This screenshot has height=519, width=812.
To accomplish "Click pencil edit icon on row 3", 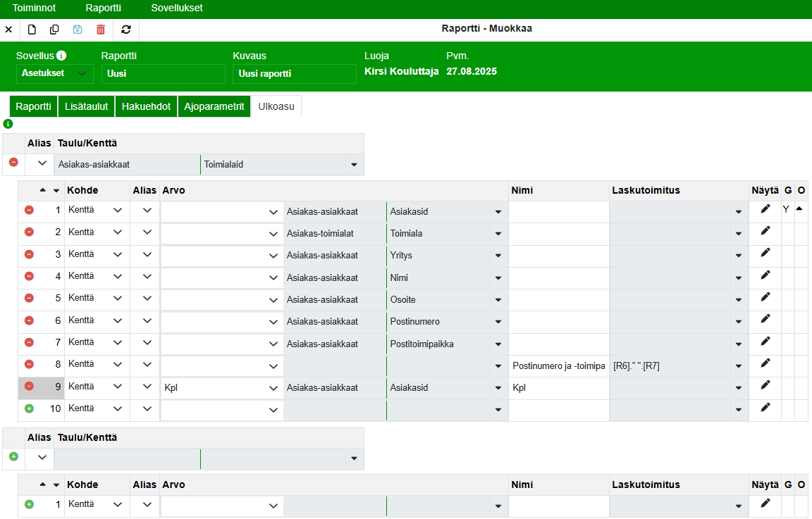I will 765,253.
